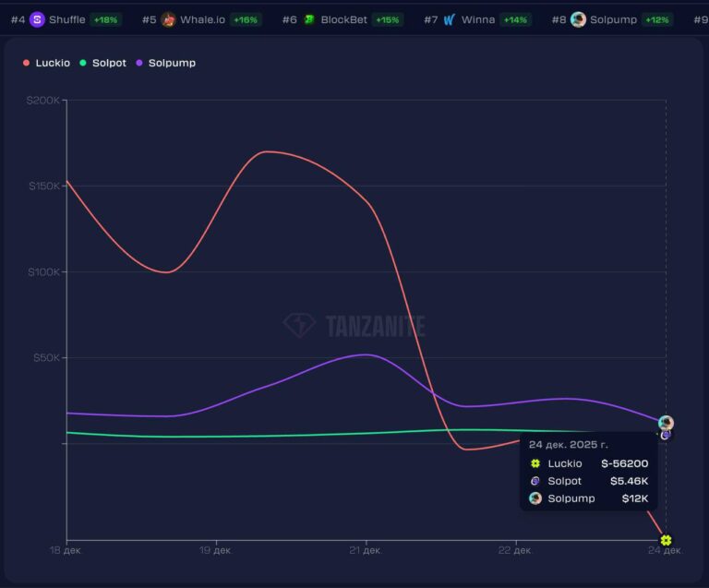709x588 pixels.
Task: Click the $150K y-axis label
Action: coord(44,186)
